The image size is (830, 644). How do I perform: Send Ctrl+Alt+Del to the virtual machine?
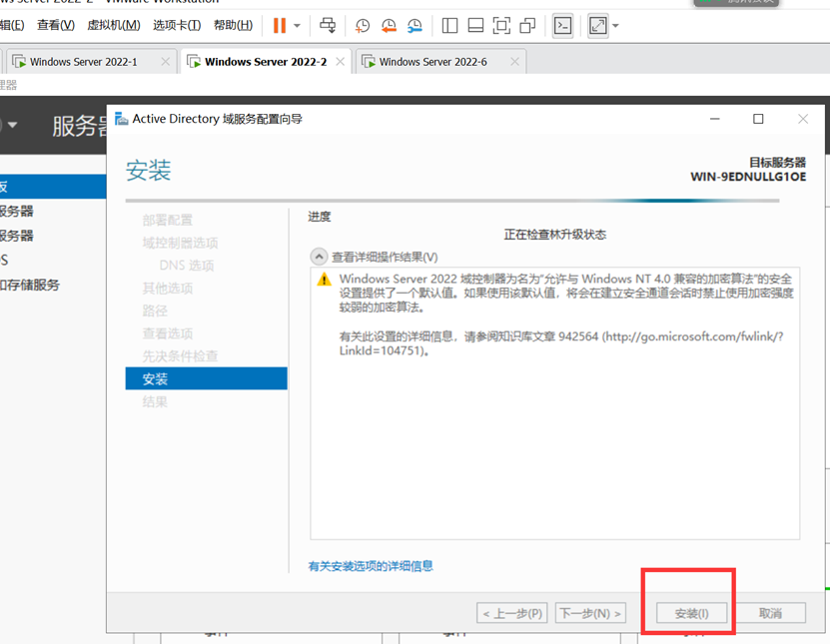click(328, 25)
